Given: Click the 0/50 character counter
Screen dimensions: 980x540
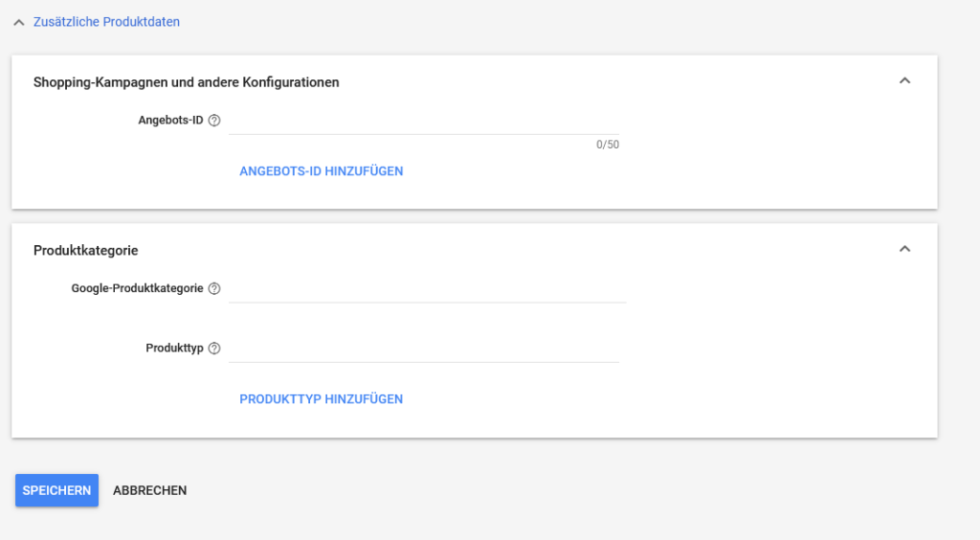Looking at the screenshot, I should coord(607,146).
